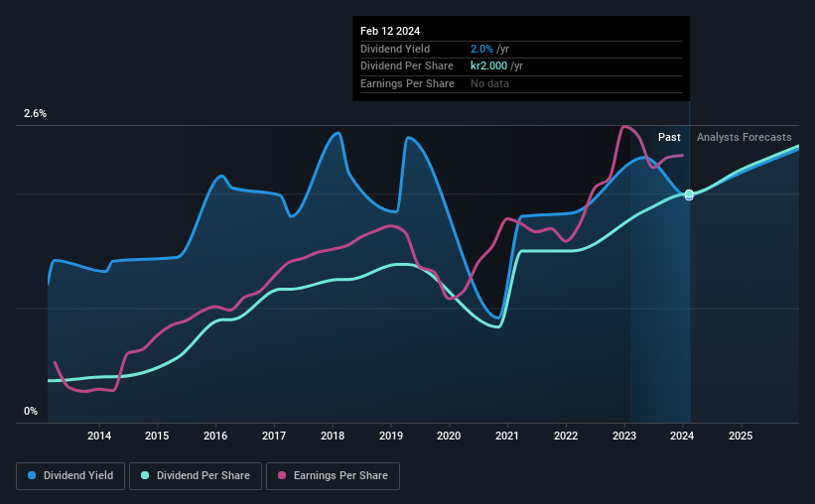Click the Feb 12 2024 tooltip date
This screenshot has height=504, width=815.
pyautogui.click(x=390, y=31)
